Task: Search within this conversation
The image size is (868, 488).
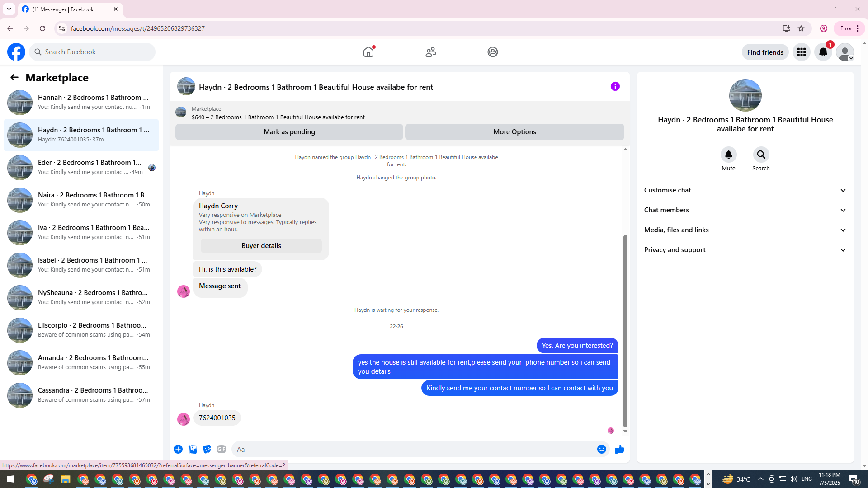Action: click(x=761, y=155)
